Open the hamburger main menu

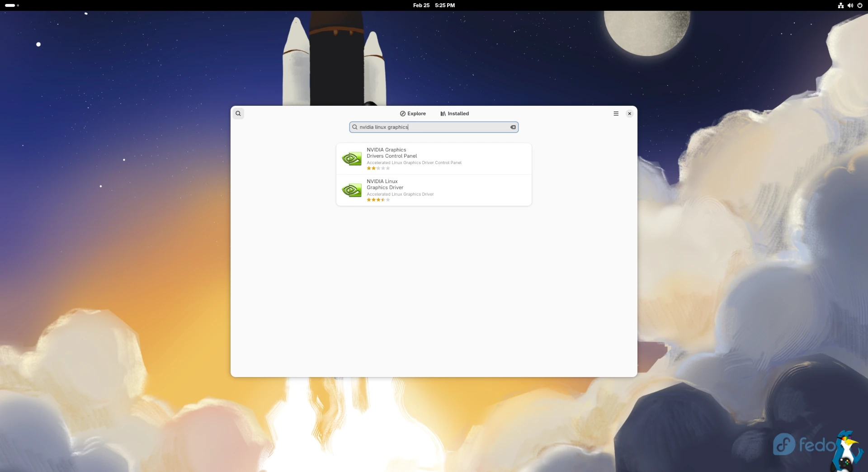(616, 113)
